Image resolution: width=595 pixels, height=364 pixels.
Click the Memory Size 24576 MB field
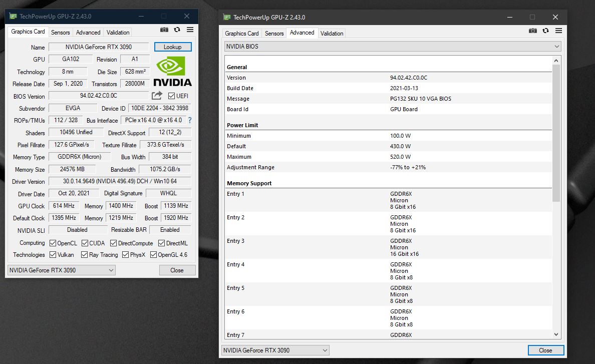72,169
